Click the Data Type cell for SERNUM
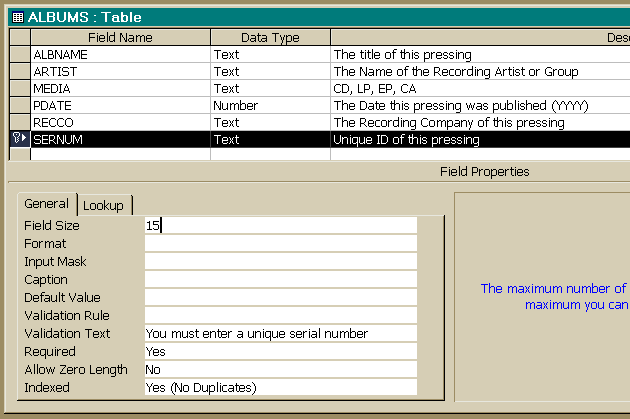The width and height of the screenshot is (630, 419). click(x=270, y=139)
